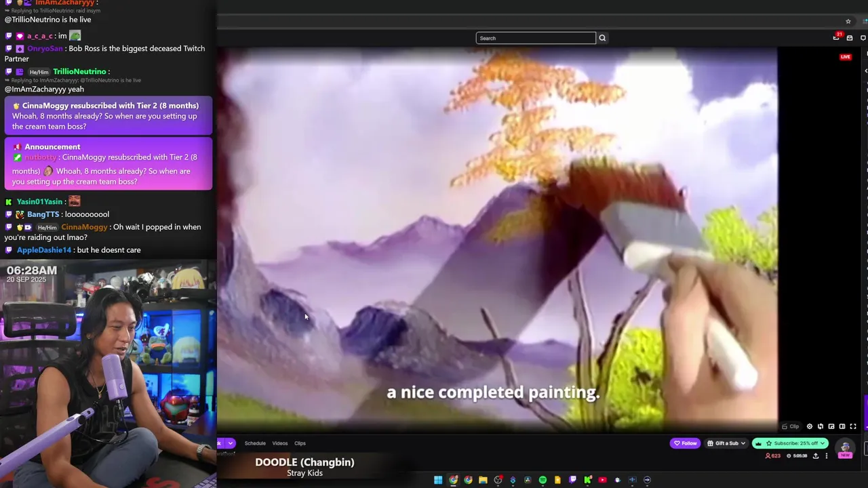Open the second Chrome taskbar icon

click(468, 480)
